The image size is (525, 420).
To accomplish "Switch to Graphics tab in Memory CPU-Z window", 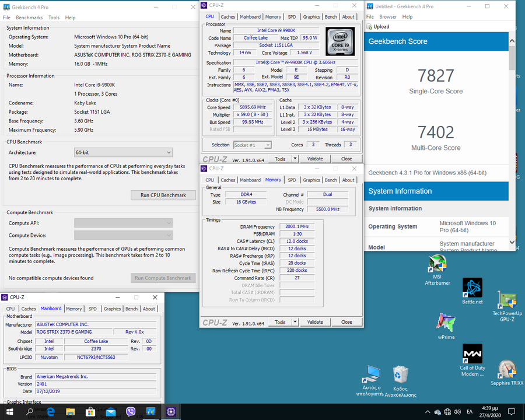I will coord(311,180).
